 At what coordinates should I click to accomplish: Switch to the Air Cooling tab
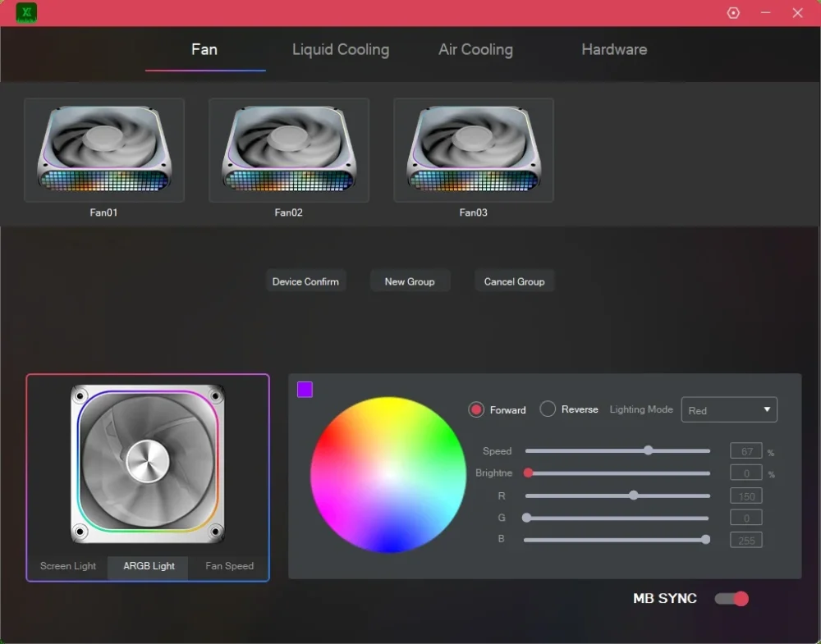(475, 50)
